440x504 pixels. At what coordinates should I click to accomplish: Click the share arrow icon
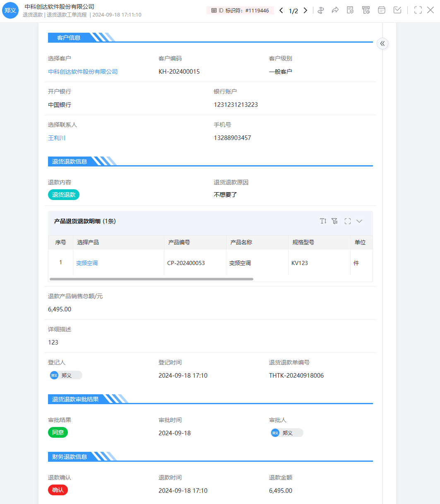[x=335, y=10]
